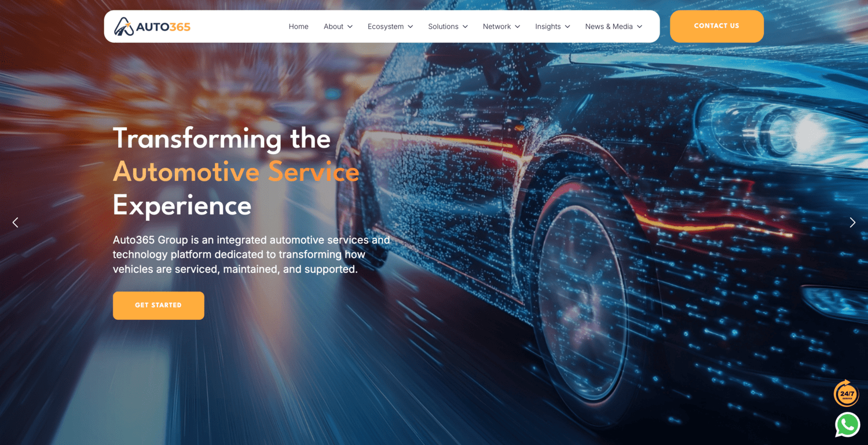The image size is (868, 445).
Task: Click the 24/7 service badge icon
Action: point(846,393)
